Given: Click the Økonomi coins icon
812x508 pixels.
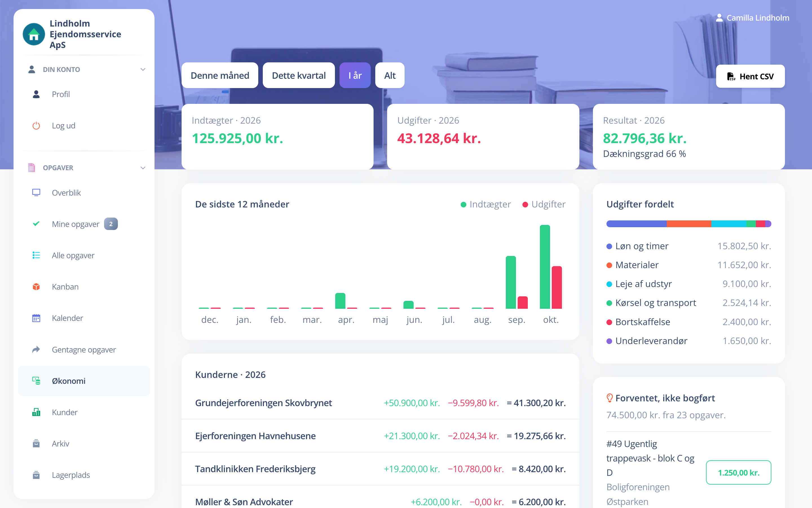Looking at the screenshot, I should 36,381.
